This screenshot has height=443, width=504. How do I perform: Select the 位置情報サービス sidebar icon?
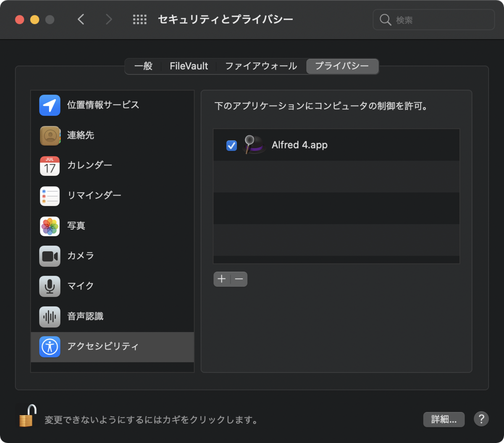point(50,105)
